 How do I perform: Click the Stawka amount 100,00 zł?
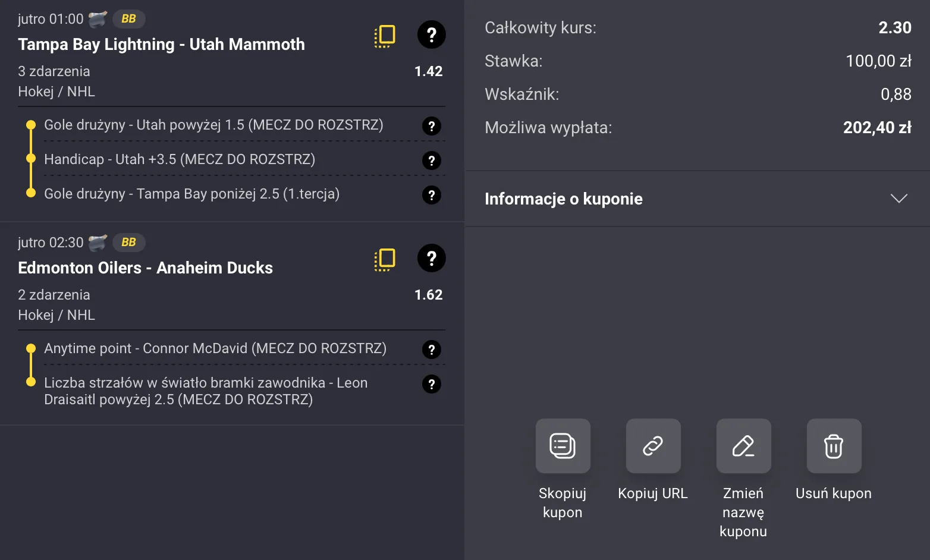878,61
